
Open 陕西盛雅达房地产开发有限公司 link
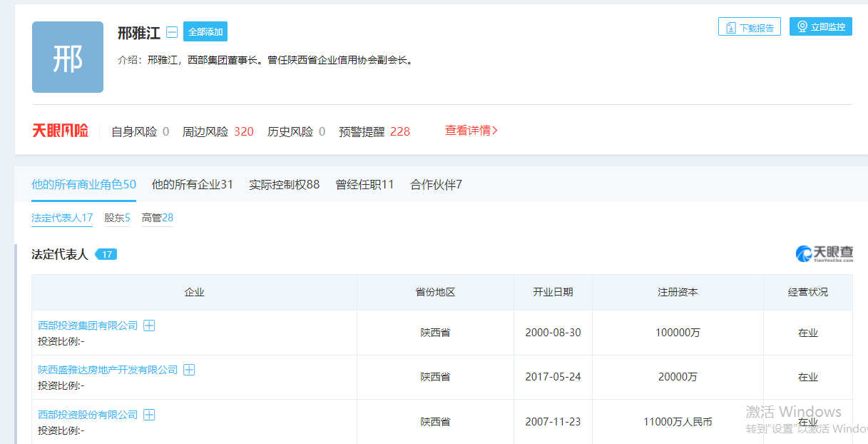click(x=108, y=370)
